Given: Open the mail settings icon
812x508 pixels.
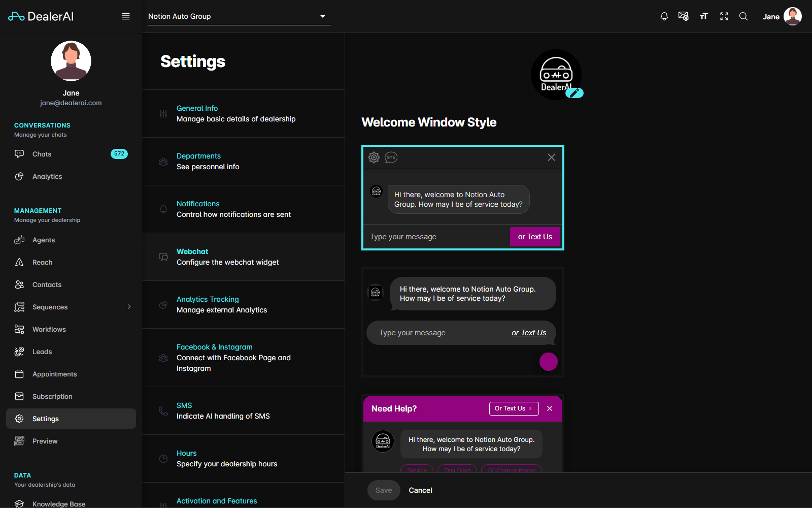Looking at the screenshot, I should (x=684, y=16).
